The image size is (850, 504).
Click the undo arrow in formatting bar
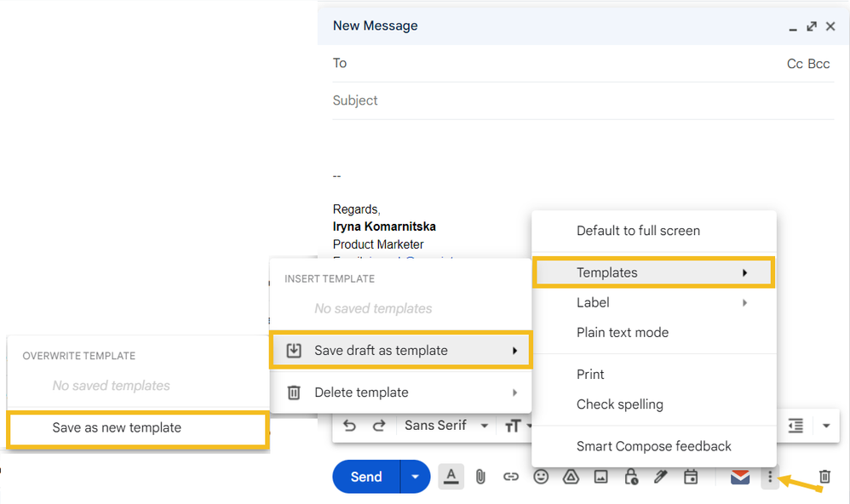pyautogui.click(x=350, y=426)
